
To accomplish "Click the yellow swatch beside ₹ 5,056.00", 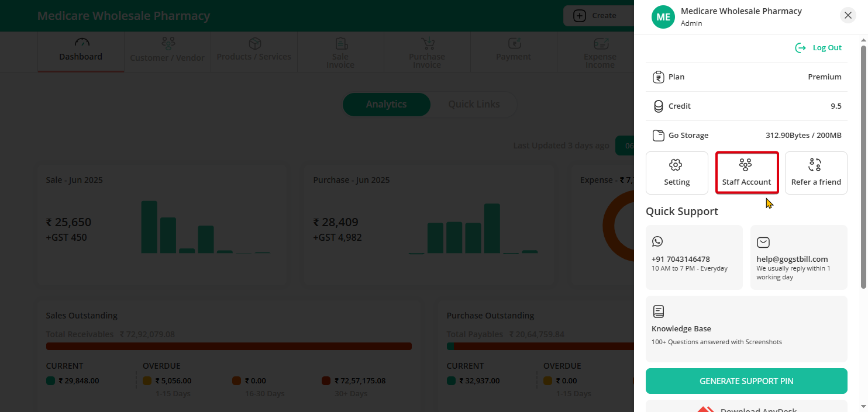I will point(147,381).
